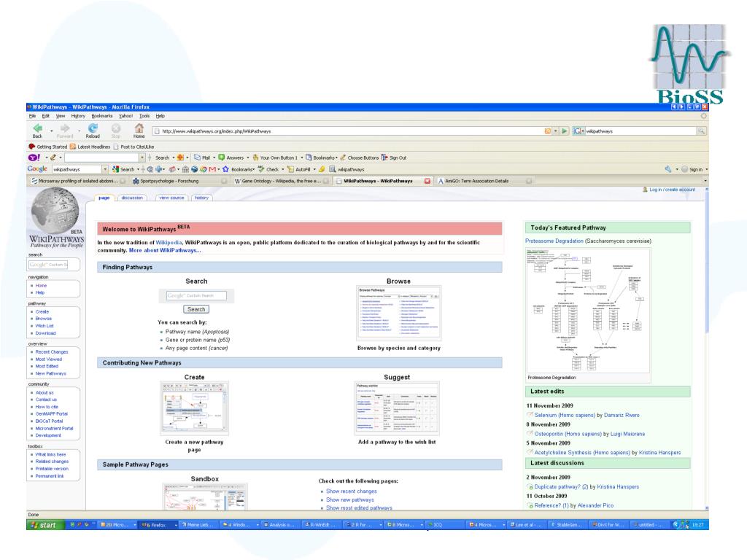Expand the Google toolbar search box dropdown
The image size is (747, 560).
[x=105, y=169]
